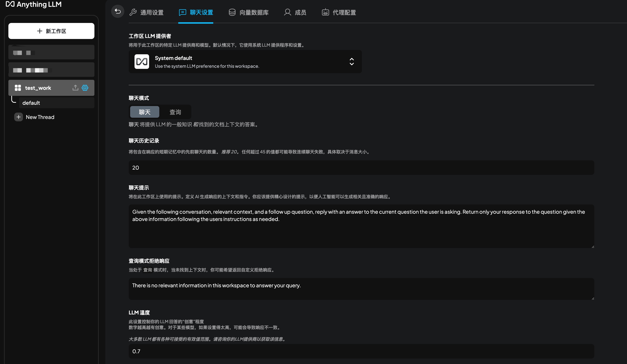This screenshot has height=364, width=627.
Task: Click the Anything LLM logo
Action: [34, 4]
